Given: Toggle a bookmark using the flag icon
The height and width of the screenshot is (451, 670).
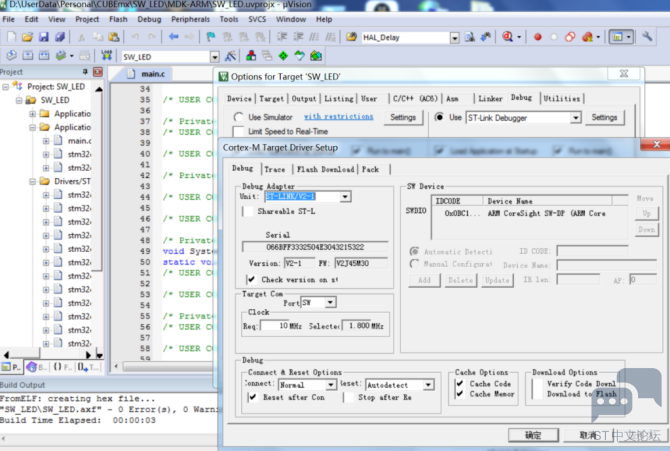Looking at the screenshot, I should [x=211, y=37].
